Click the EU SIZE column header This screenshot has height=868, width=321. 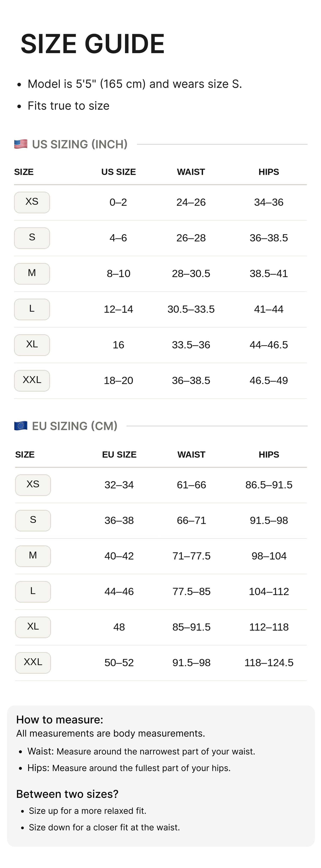click(x=119, y=454)
